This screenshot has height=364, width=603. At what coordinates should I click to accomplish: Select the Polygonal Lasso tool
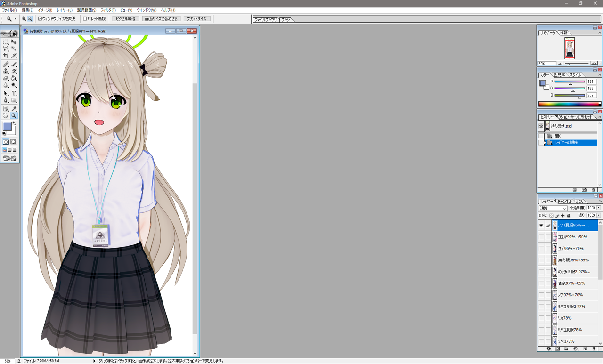pos(6,49)
